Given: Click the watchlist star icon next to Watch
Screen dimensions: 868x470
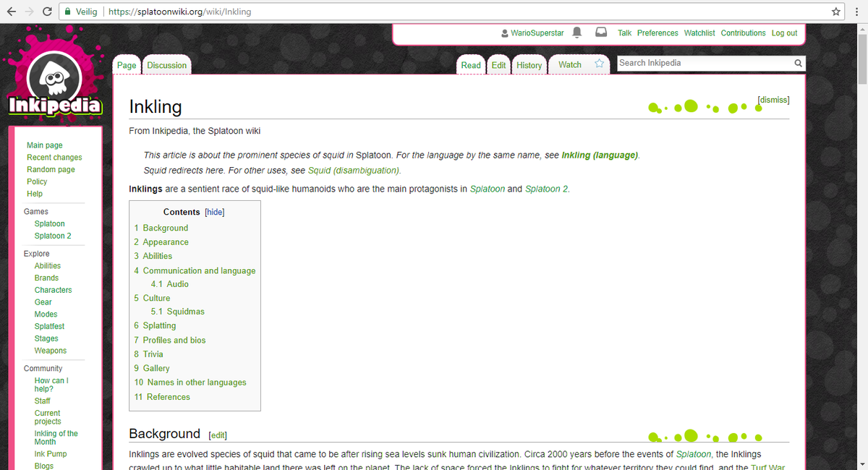Looking at the screenshot, I should tap(599, 64).
